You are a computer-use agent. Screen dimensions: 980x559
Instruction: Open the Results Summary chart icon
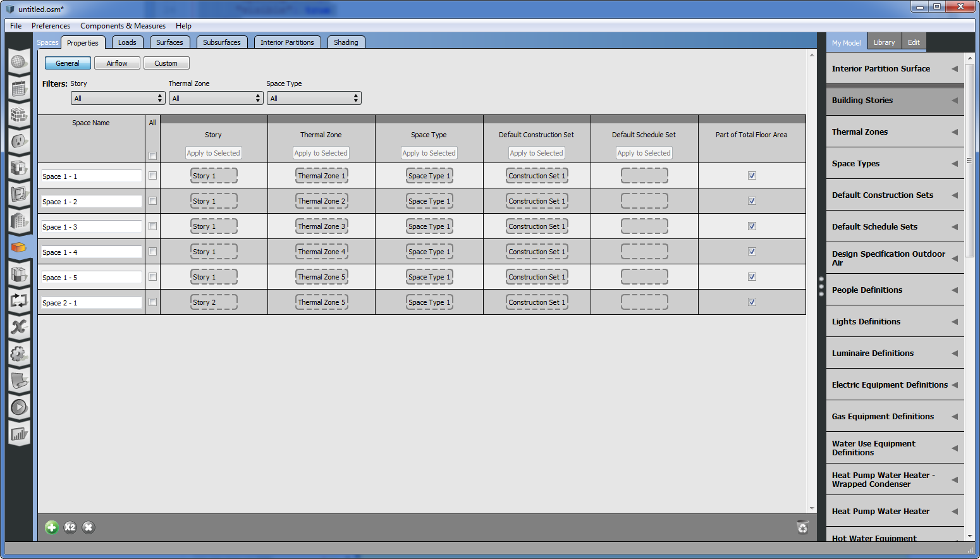point(18,434)
